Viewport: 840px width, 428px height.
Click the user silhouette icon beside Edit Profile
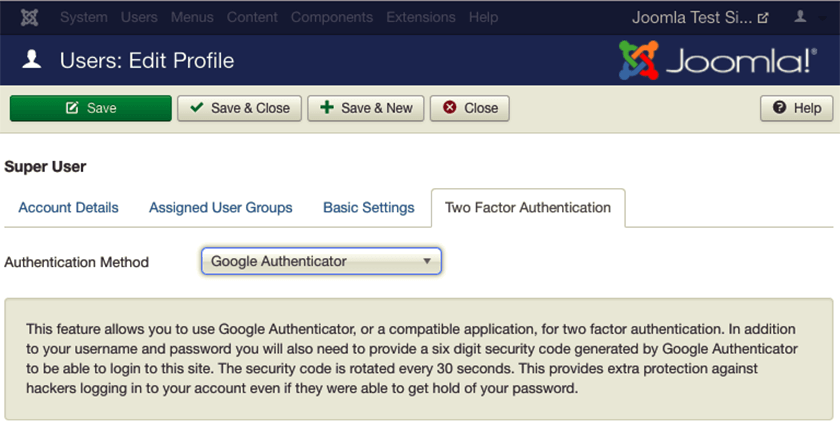point(32,59)
